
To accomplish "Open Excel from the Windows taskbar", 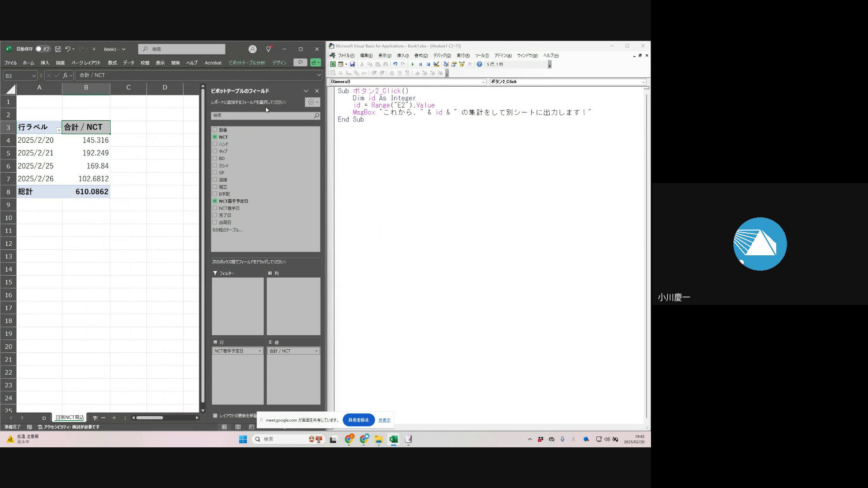I will coord(393,439).
